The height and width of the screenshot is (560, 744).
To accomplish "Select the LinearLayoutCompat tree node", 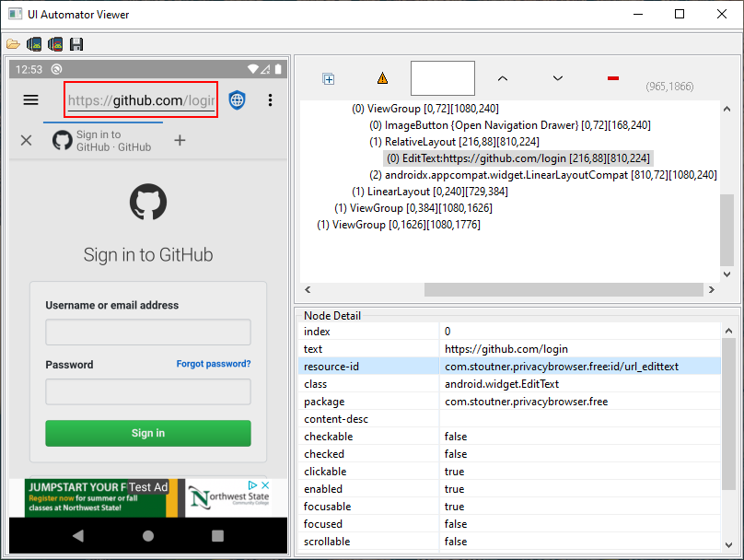I will coord(543,175).
